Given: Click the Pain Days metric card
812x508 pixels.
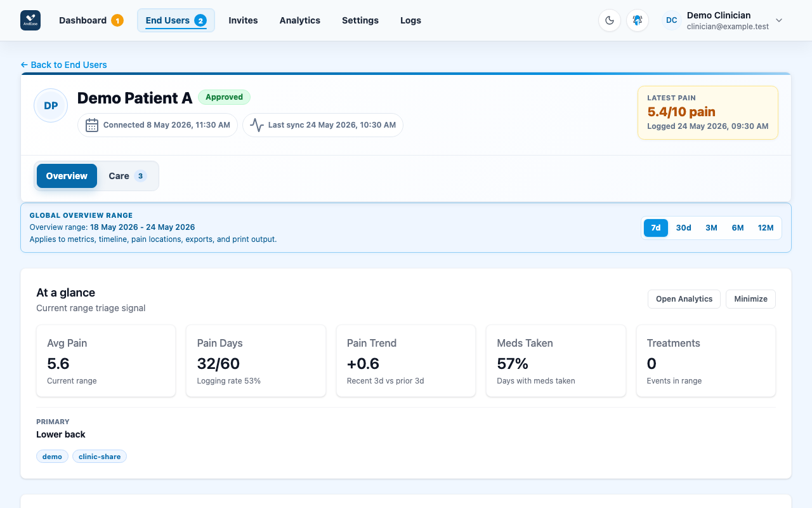Looking at the screenshot, I should 256,361.
